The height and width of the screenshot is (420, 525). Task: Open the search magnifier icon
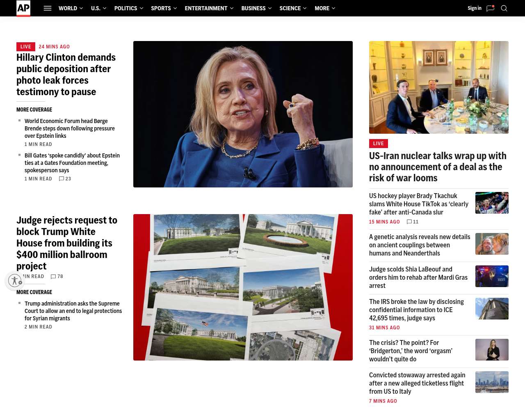coord(504,8)
